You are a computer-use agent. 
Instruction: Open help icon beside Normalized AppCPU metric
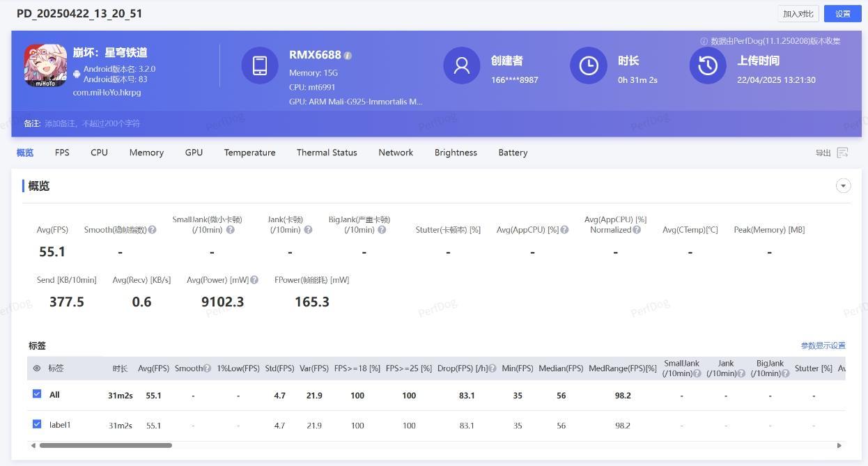[x=637, y=230]
